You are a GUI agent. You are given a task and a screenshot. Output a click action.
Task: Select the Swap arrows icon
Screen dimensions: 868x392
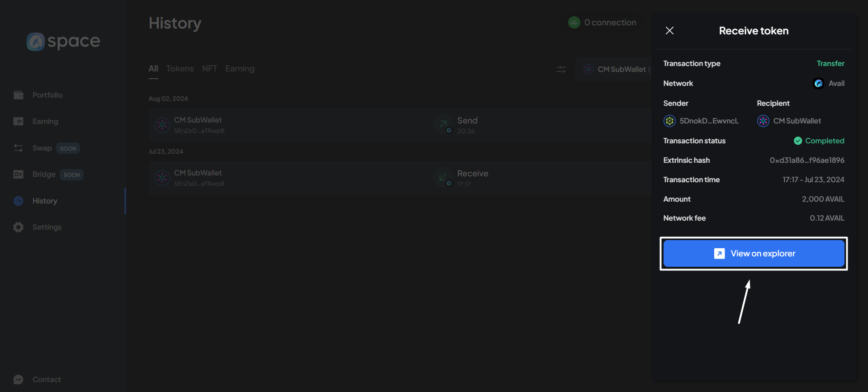point(19,148)
